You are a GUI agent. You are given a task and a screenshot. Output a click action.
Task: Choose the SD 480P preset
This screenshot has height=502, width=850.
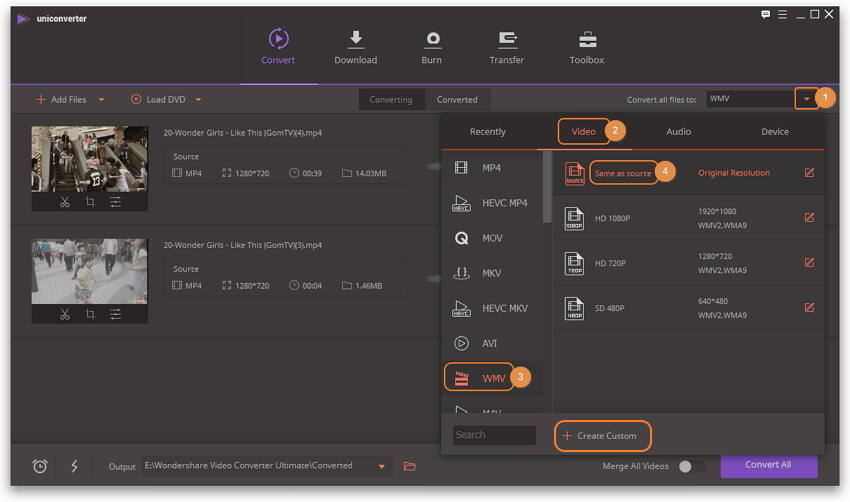point(688,308)
